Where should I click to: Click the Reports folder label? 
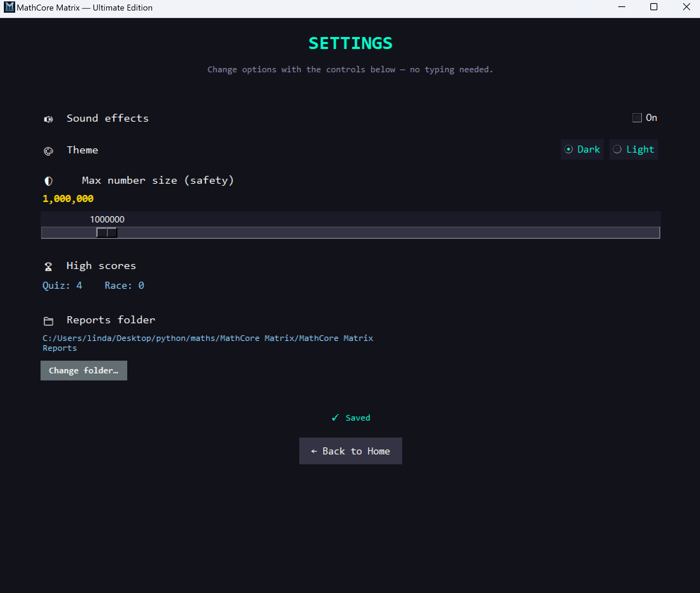pos(111,320)
